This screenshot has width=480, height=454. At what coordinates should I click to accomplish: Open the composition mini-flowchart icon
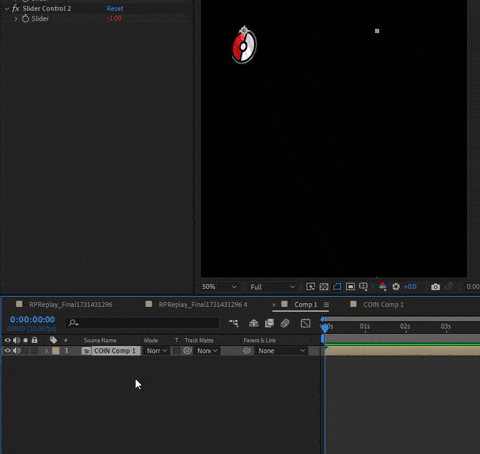point(234,323)
